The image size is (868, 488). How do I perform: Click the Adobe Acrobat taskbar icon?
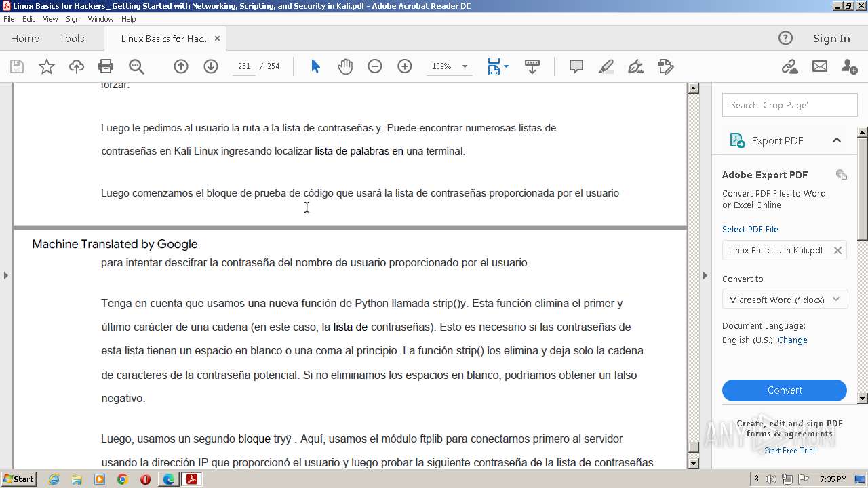click(192, 479)
